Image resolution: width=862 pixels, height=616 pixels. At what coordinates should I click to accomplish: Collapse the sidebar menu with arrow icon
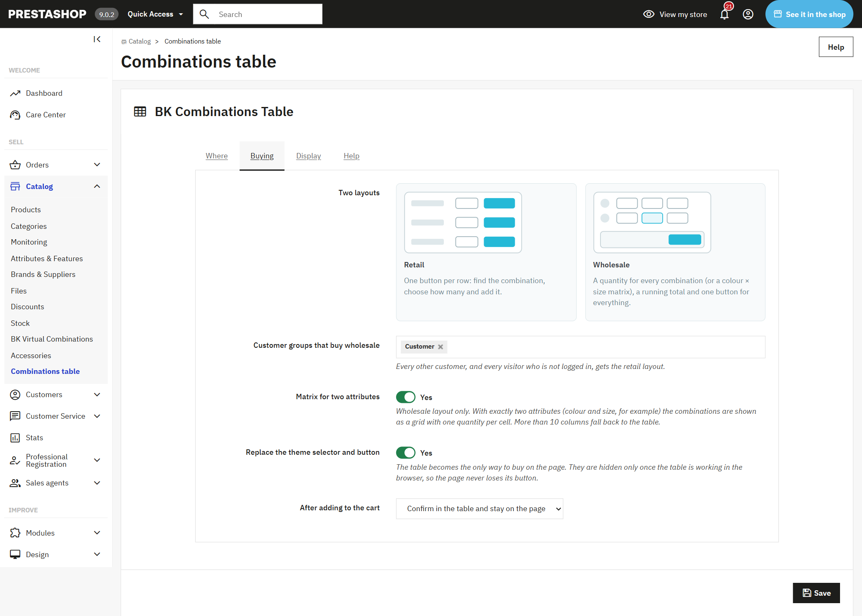[x=97, y=39]
